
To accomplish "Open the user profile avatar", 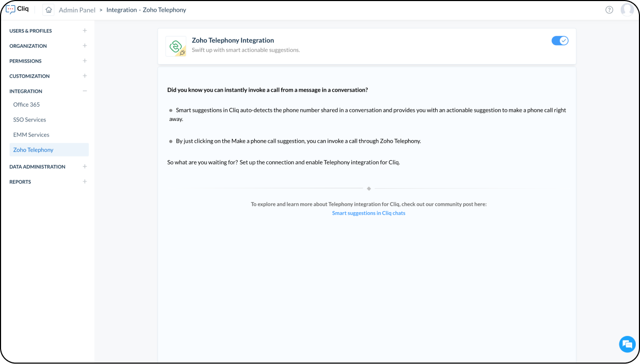I will (x=627, y=10).
